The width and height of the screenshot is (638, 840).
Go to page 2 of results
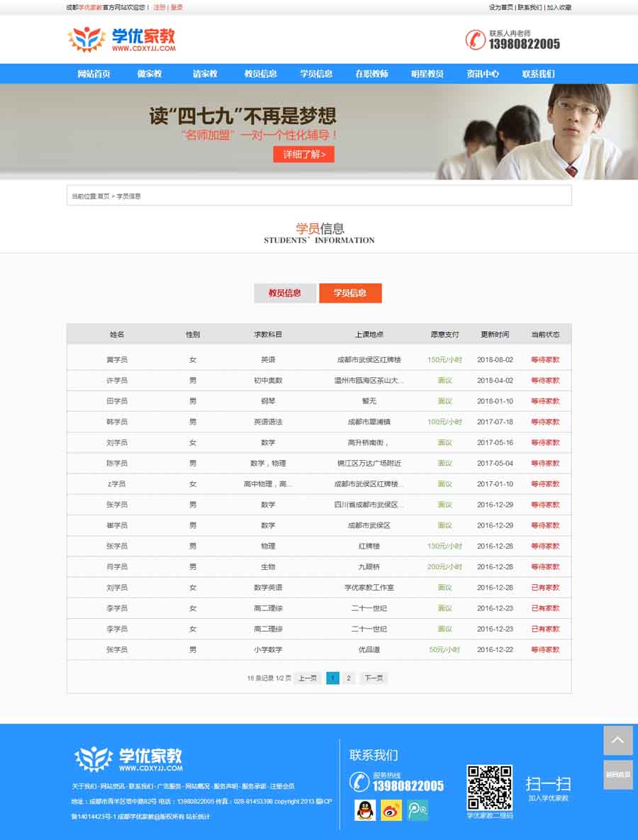[x=349, y=678]
